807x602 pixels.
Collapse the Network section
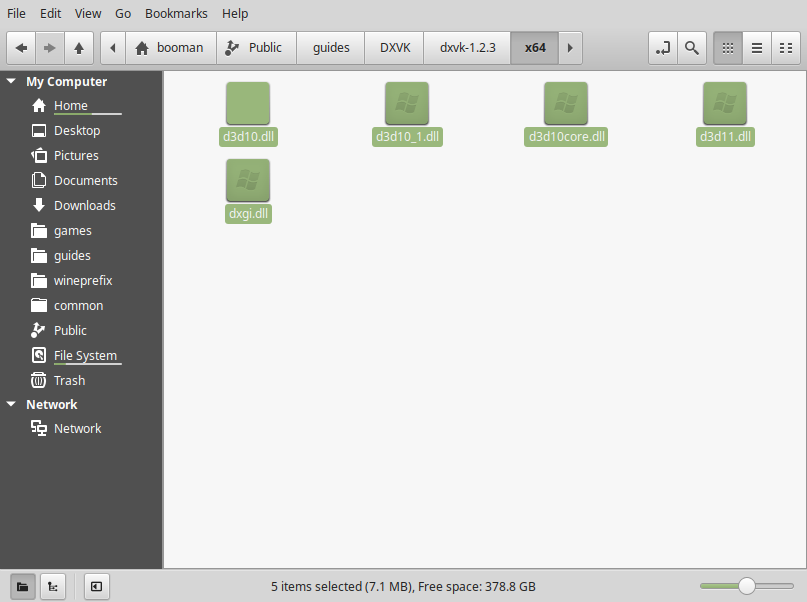[x=11, y=404]
